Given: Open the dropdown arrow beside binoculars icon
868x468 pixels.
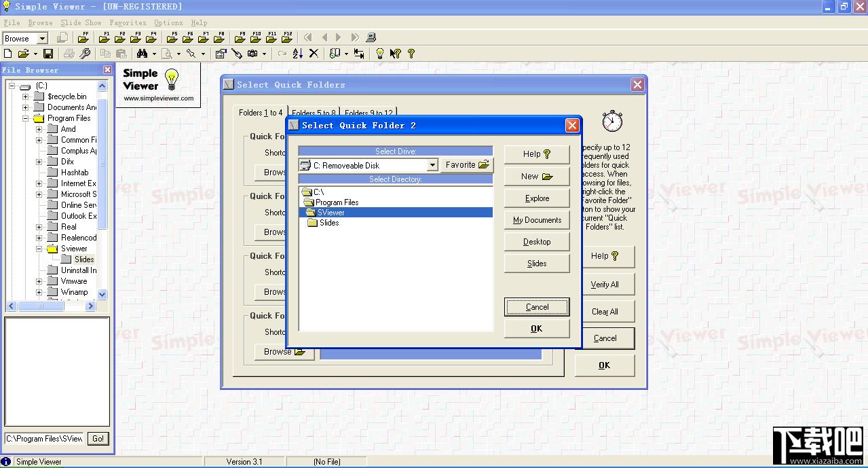Looking at the screenshot, I should (x=154, y=54).
